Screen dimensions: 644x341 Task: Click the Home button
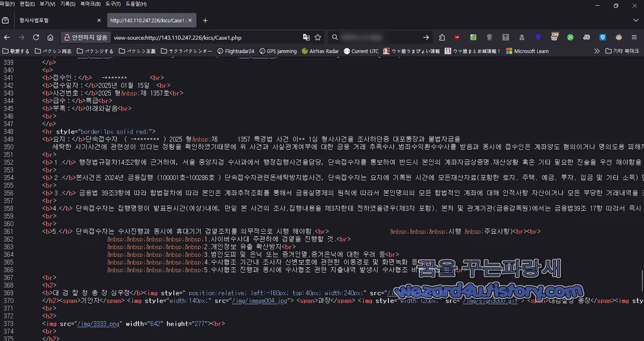coord(50,37)
